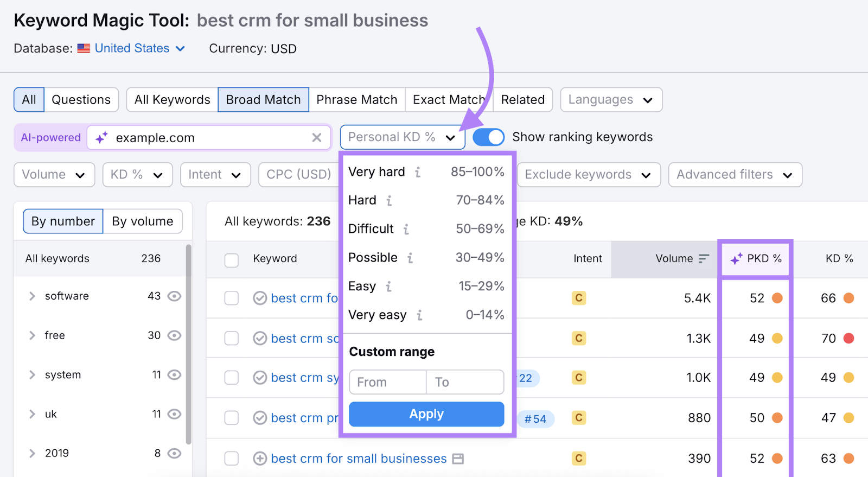
Task: Add 'best crm for small businesses' with plus icon
Action: point(260,459)
